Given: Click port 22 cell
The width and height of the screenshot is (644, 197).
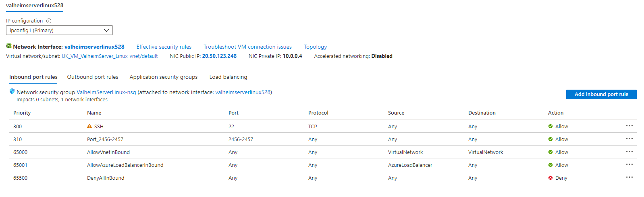Looking at the screenshot, I should click(231, 126).
